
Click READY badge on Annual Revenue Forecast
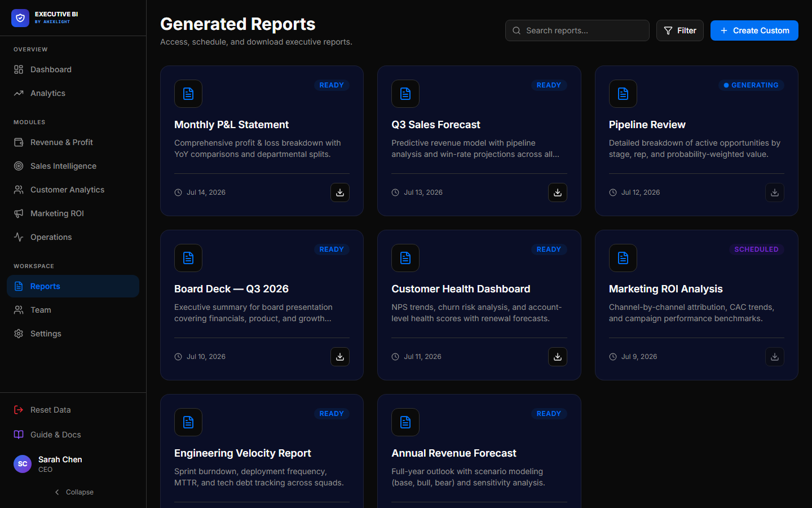549,414
